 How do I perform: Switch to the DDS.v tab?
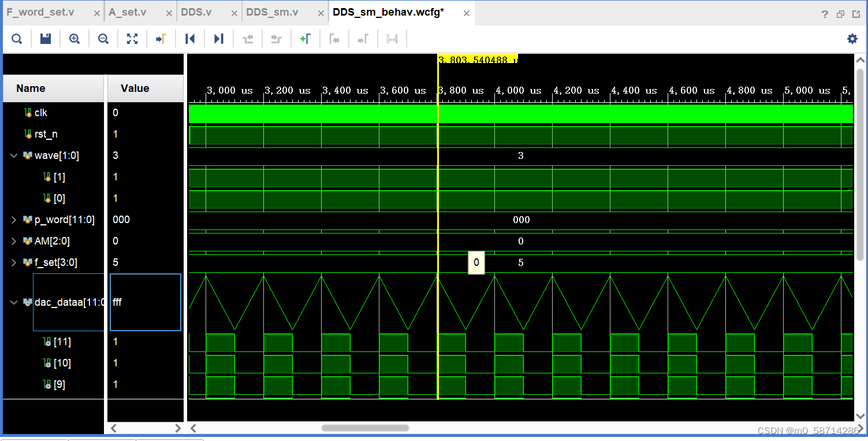click(x=196, y=12)
